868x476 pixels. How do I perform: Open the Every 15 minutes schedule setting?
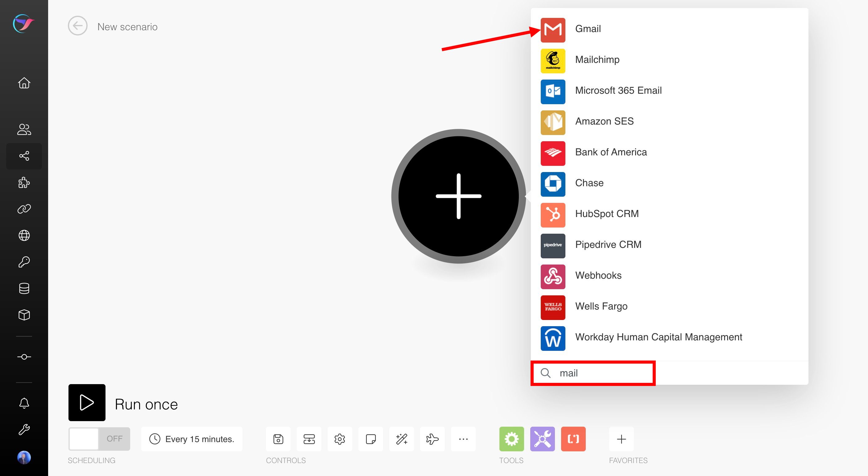point(192,439)
